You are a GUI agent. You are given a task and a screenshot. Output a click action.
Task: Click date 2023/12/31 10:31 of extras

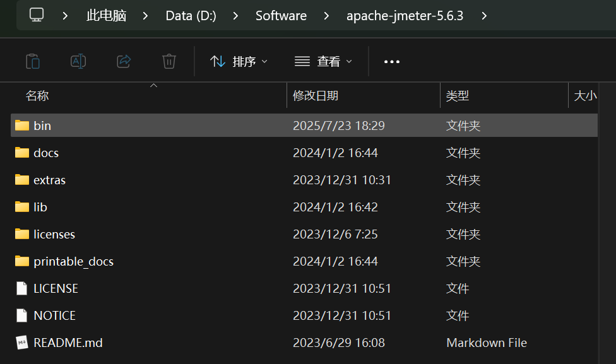[x=342, y=180]
